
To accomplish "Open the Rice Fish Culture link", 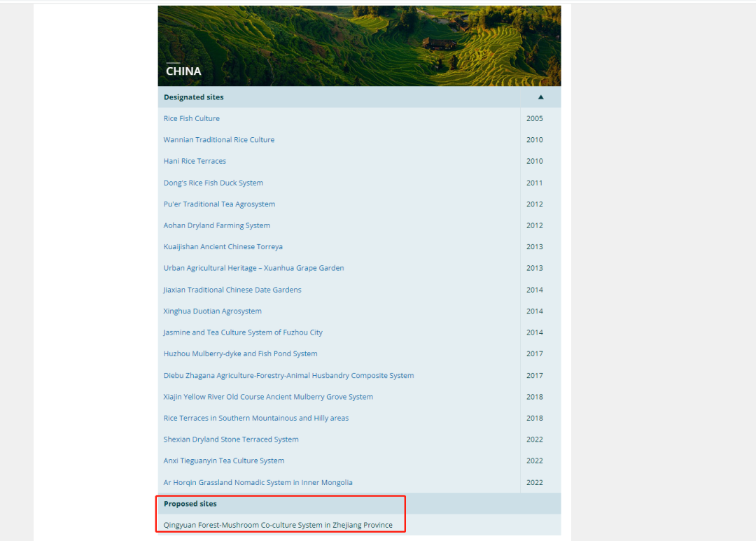I will point(191,118).
